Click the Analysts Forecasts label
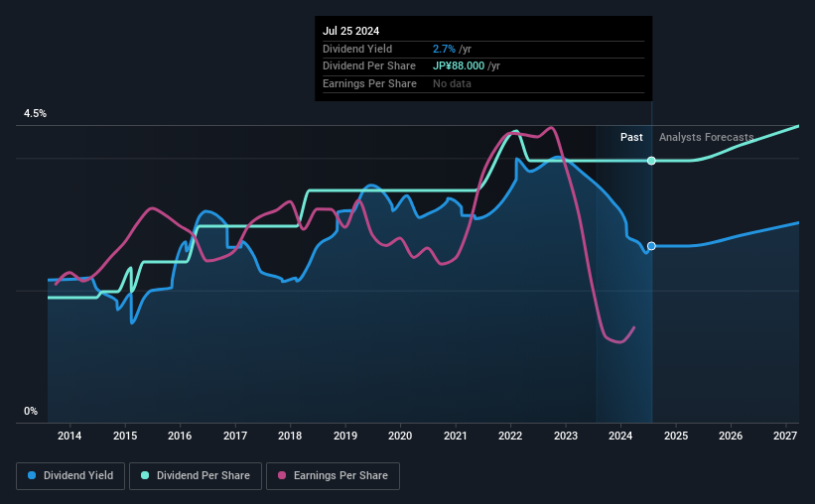 pyautogui.click(x=707, y=137)
